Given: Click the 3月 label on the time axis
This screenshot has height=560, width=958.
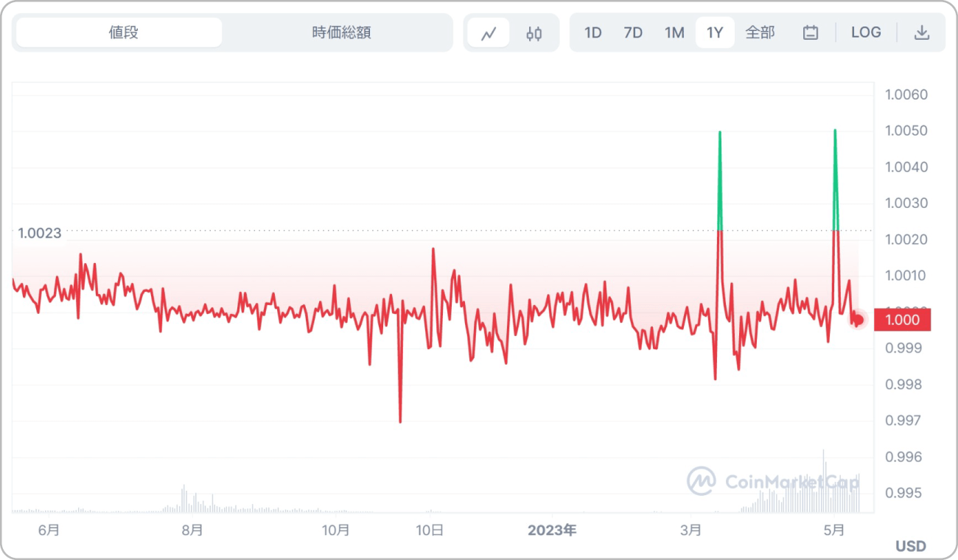Looking at the screenshot, I should pyautogui.click(x=691, y=530).
